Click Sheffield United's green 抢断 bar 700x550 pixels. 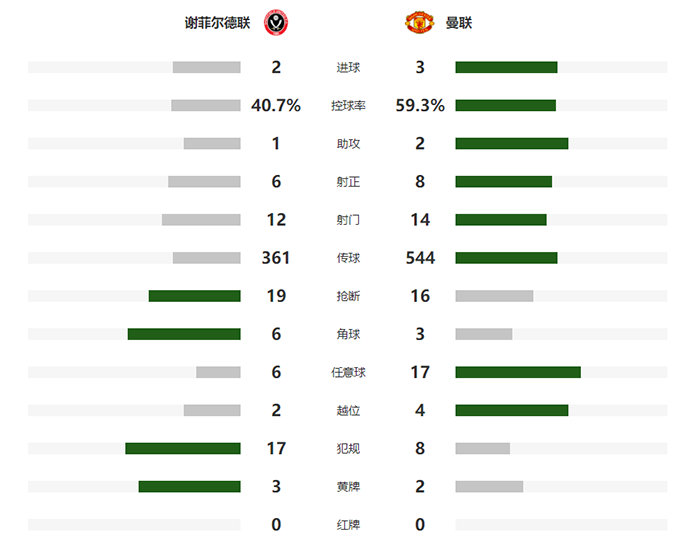click(x=194, y=296)
